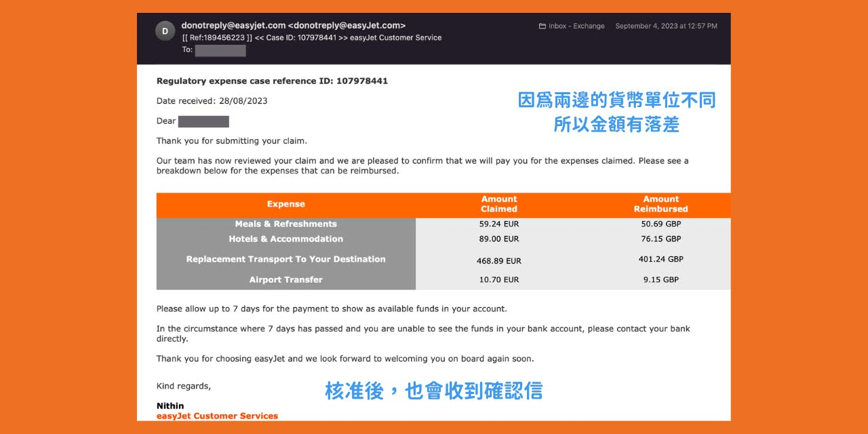Select the 'Airport Transfer' row label
This screenshot has height=434, width=868.
click(x=285, y=279)
